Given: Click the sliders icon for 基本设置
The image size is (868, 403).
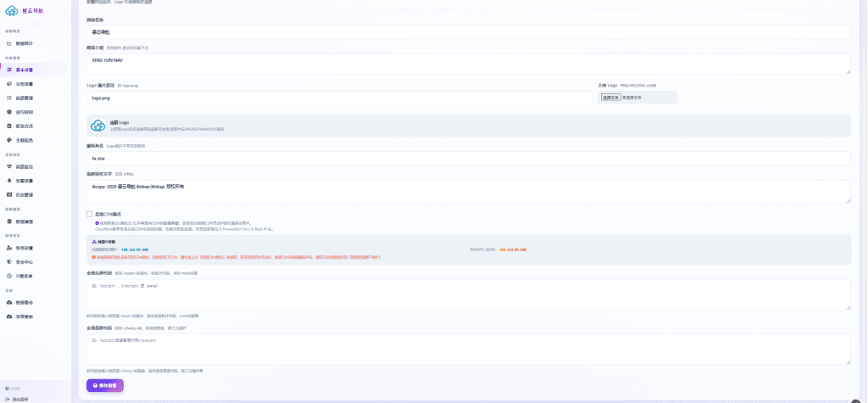Looking at the screenshot, I should pyautogui.click(x=9, y=70).
